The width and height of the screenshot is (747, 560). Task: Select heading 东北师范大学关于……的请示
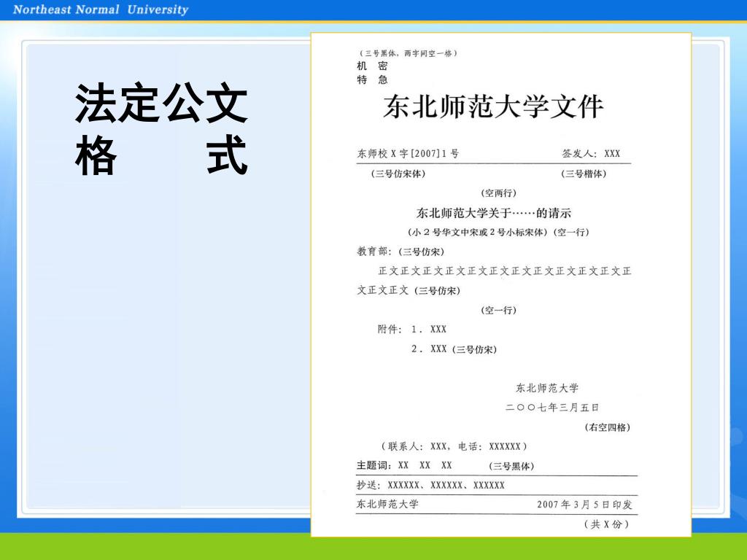tap(494, 213)
